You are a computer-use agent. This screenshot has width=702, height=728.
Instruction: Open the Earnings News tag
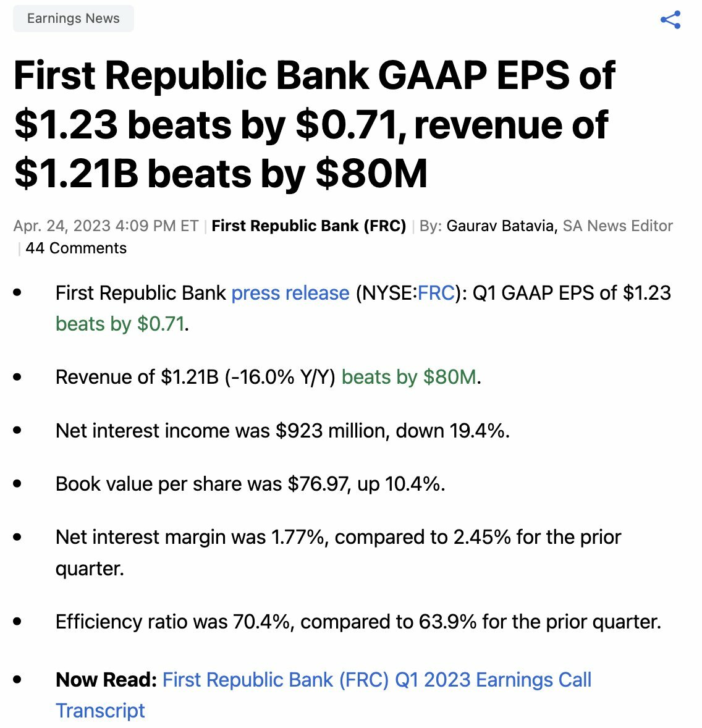pos(74,19)
